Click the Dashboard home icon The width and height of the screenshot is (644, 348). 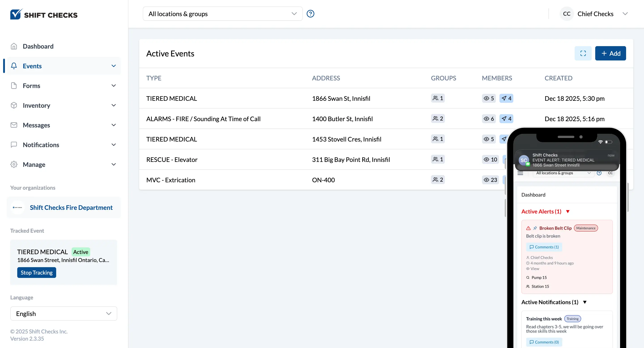tap(14, 46)
